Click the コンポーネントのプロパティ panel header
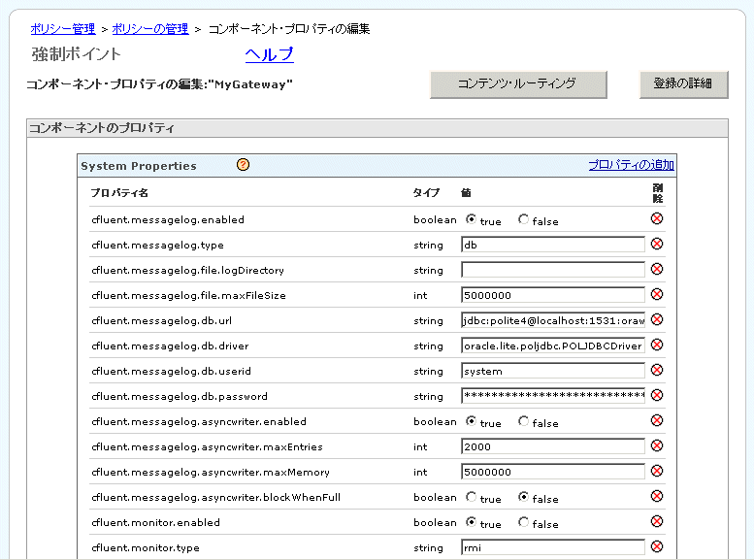The image size is (754, 560). pos(377,128)
